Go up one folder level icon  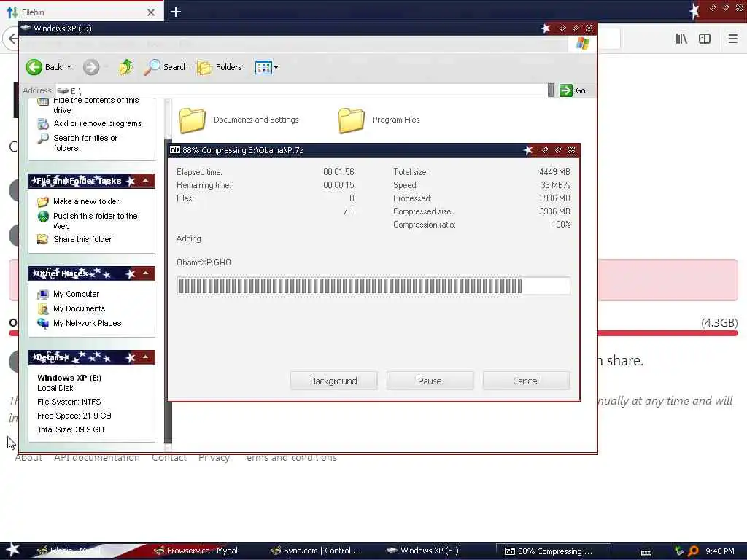pyautogui.click(x=126, y=67)
